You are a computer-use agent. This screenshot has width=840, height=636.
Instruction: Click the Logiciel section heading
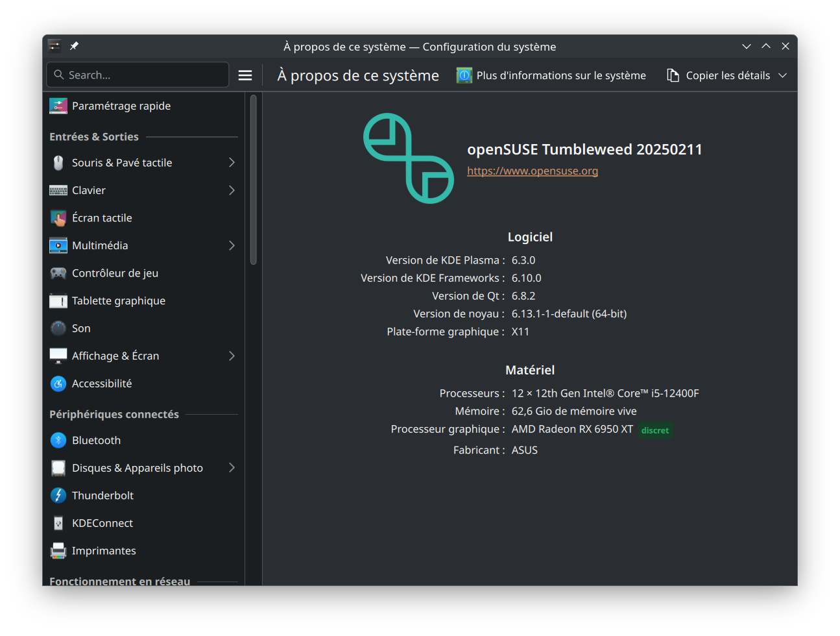point(530,237)
